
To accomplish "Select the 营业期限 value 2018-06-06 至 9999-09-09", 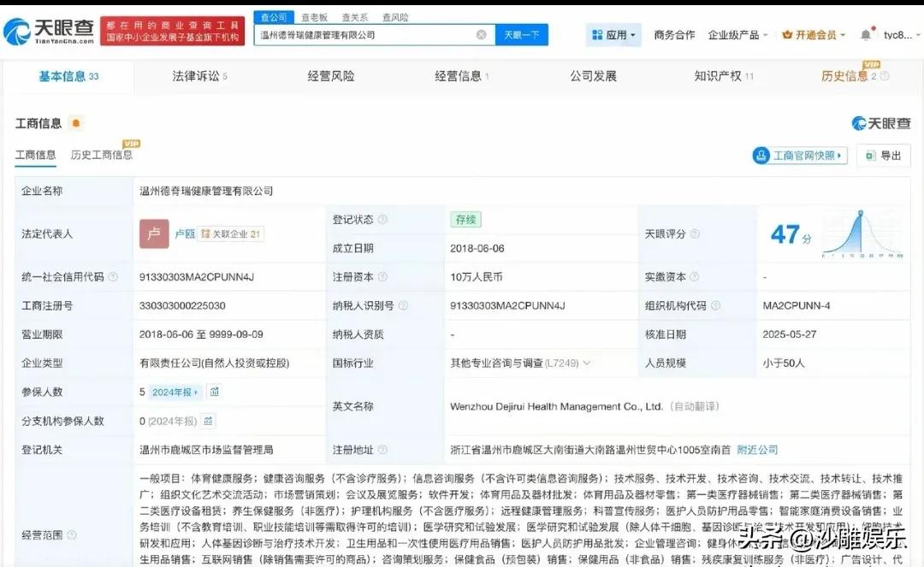I will tap(202, 334).
